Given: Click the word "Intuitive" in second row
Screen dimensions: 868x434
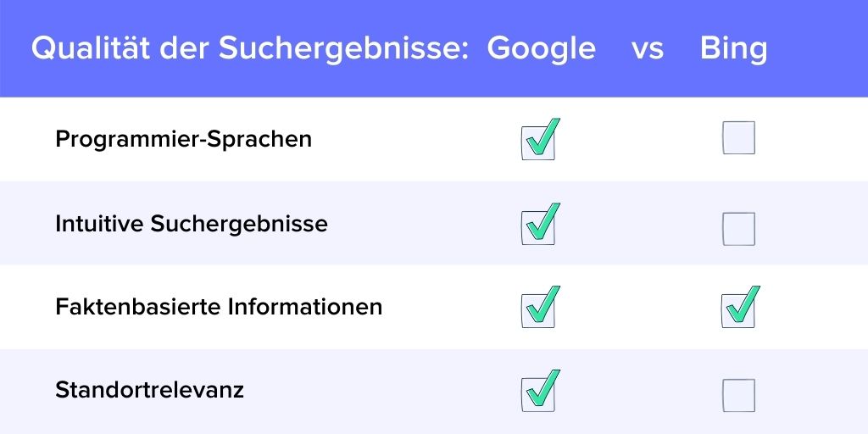Looking at the screenshot, I should coord(99,224).
